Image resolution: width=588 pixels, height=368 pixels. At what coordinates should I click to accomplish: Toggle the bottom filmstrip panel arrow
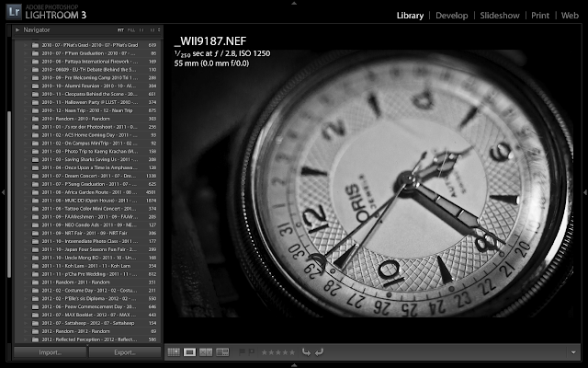pos(294,365)
